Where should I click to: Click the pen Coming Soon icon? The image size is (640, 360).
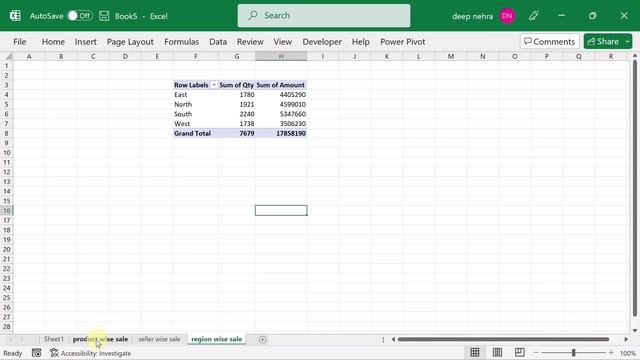click(534, 16)
